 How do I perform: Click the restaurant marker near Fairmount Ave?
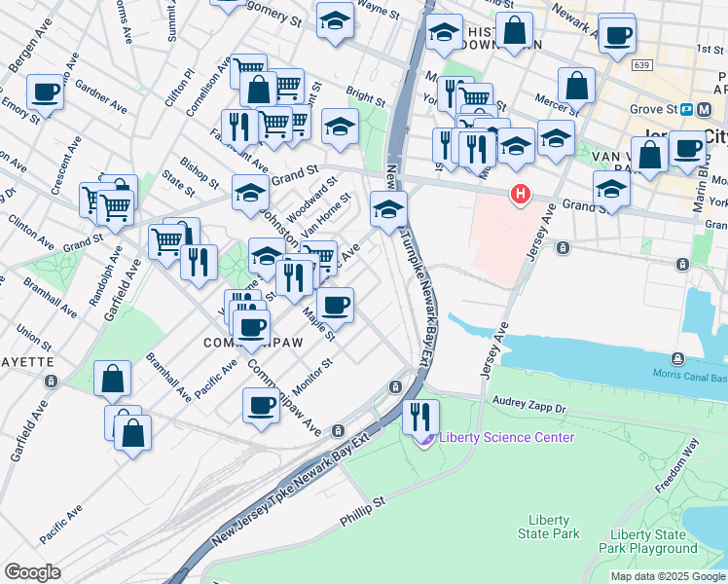[239, 130]
